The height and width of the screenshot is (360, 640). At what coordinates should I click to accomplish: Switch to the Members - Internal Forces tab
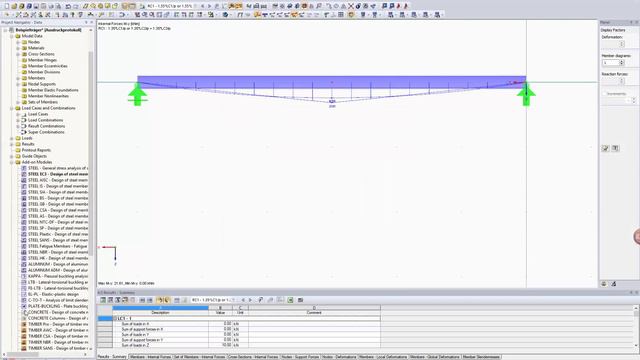[150, 357]
